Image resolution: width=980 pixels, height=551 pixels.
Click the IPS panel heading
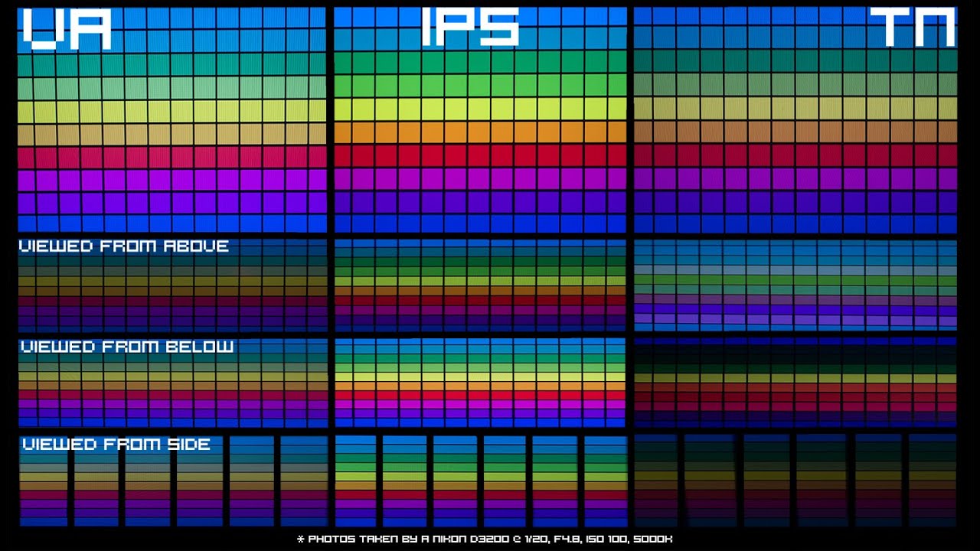[x=471, y=27]
